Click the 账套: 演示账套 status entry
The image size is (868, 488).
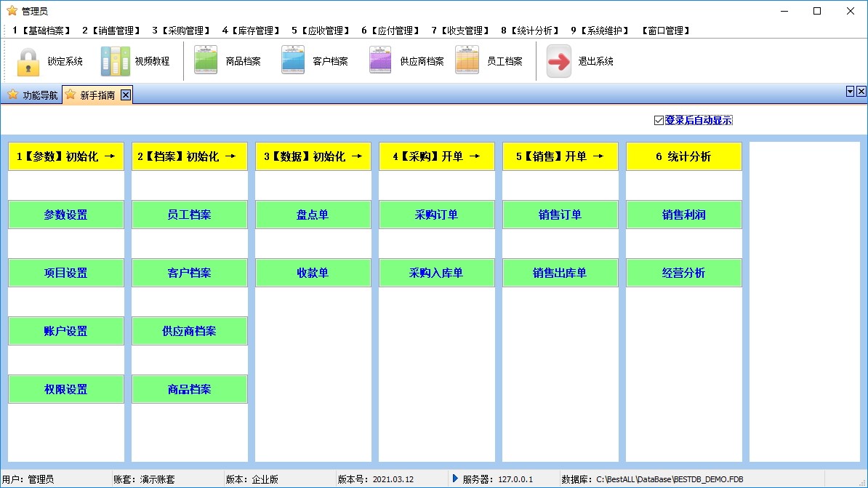144,479
